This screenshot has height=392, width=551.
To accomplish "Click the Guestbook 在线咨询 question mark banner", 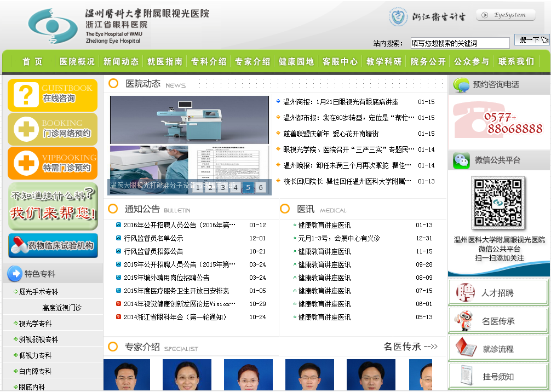I will coord(53,95).
